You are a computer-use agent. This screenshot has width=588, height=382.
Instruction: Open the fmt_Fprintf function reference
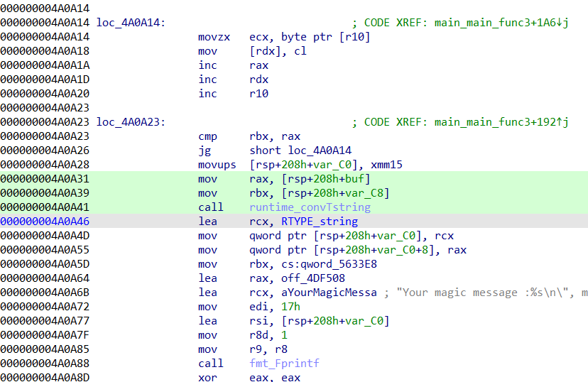click(x=284, y=364)
